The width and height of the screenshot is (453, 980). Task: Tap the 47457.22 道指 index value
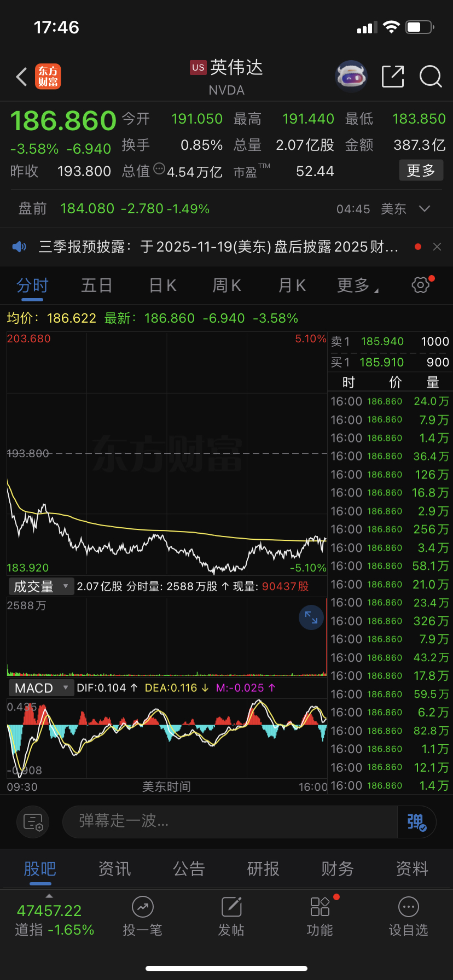click(49, 911)
